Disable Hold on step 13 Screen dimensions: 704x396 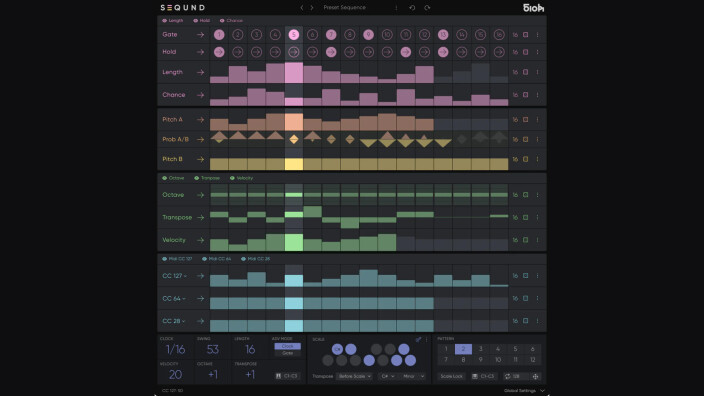443,52
